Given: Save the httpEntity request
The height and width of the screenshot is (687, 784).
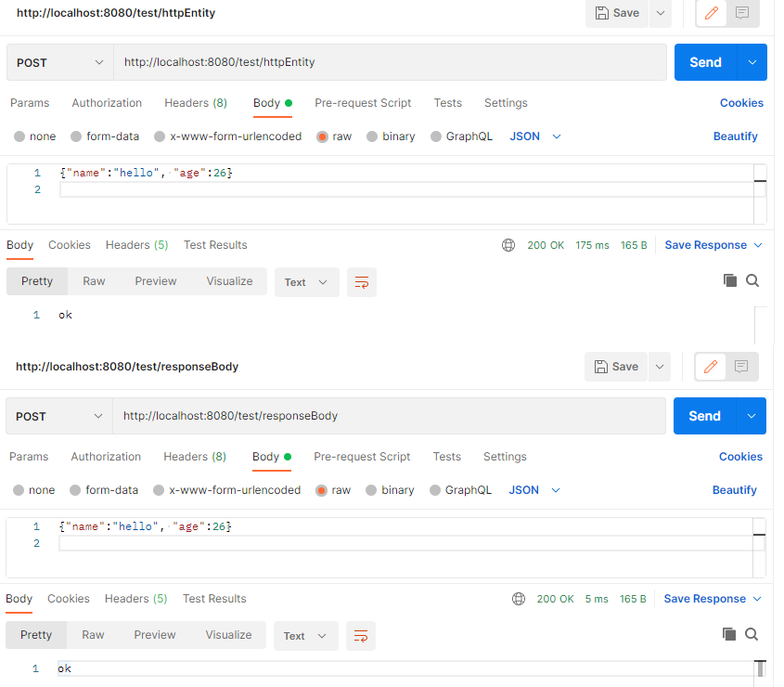Looking at the screenshot, I should pyautogui.click(x=617, y=13).
